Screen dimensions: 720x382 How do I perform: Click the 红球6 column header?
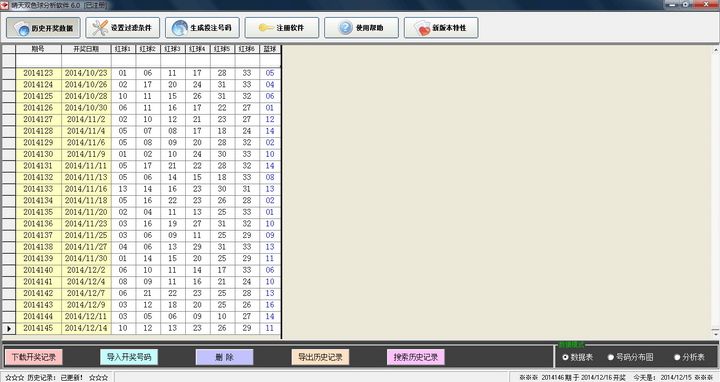pos(247,49)
